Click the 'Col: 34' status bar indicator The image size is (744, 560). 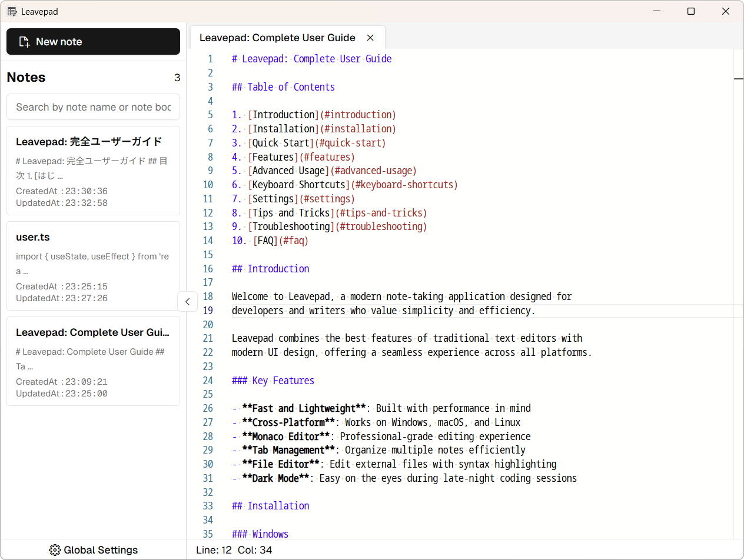tap(255, 550)
